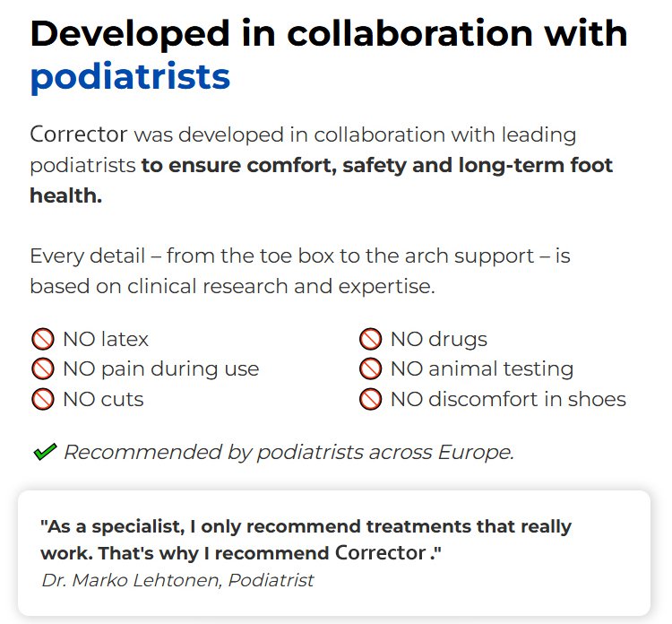Click the prohibition icon beside NO discomfort in shoes

point(371,399)
